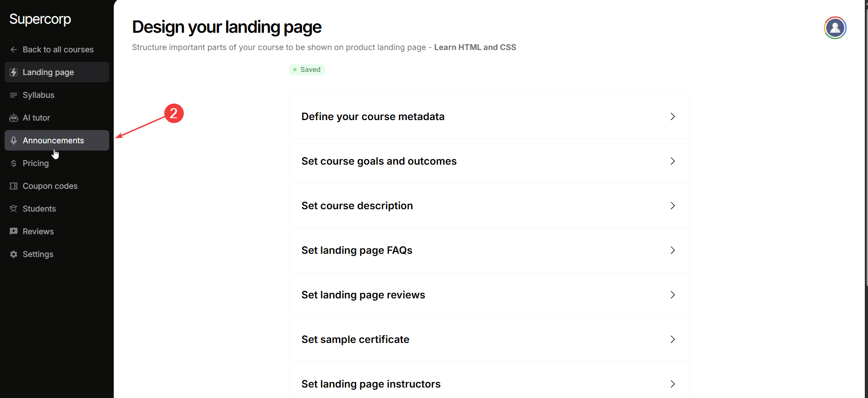Click the Reviews star bubble icon
Screen dimensions: 868x398
(14, 232)
